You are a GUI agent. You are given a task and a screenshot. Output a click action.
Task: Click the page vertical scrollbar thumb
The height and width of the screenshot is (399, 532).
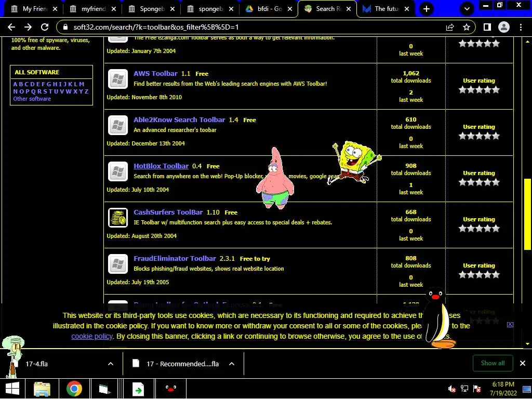tap(527, 214)
